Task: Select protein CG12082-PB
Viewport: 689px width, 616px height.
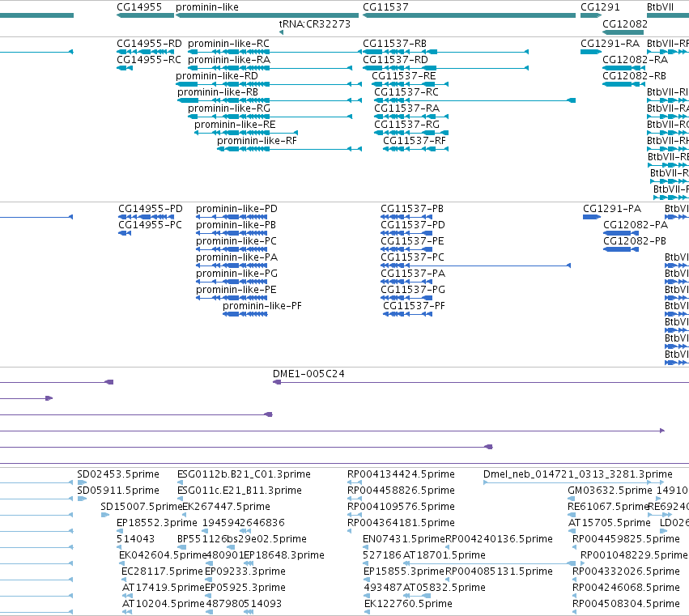Action: tap(621, 249)
